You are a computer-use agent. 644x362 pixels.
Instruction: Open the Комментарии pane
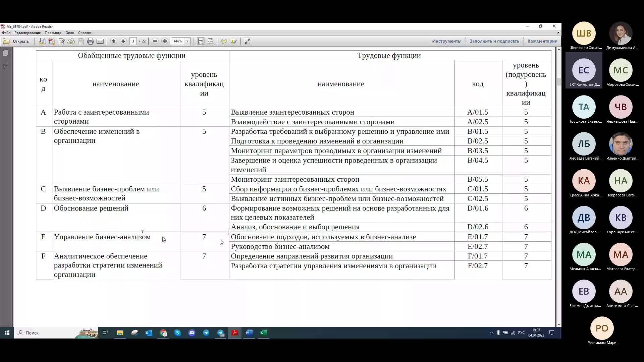point(542,41)
